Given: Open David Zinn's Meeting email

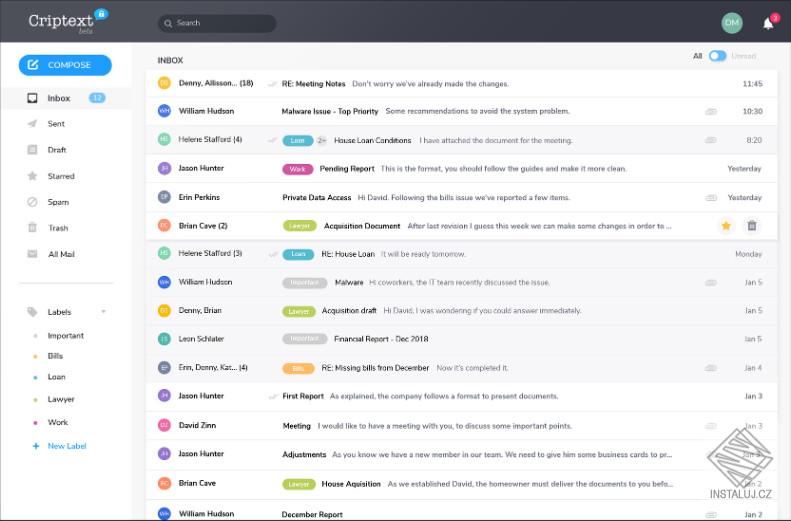Looking at the screenshot, I should click(461, 425).
